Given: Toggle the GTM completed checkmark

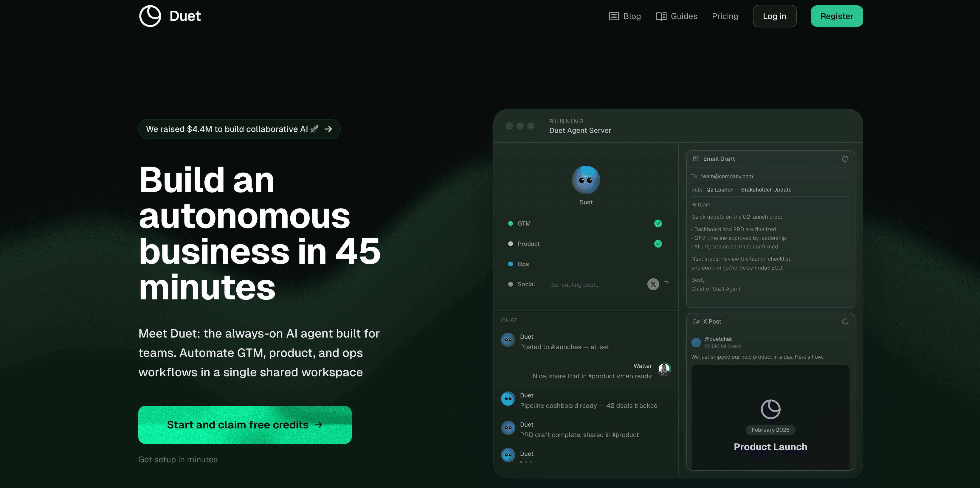Looking at the screenshot, I should click(x=658, y=223).
